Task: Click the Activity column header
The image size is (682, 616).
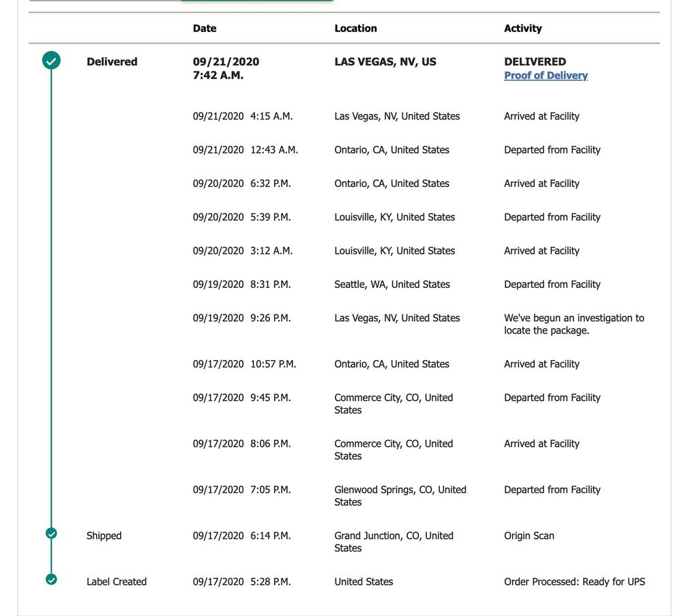Action: (522, 29)
